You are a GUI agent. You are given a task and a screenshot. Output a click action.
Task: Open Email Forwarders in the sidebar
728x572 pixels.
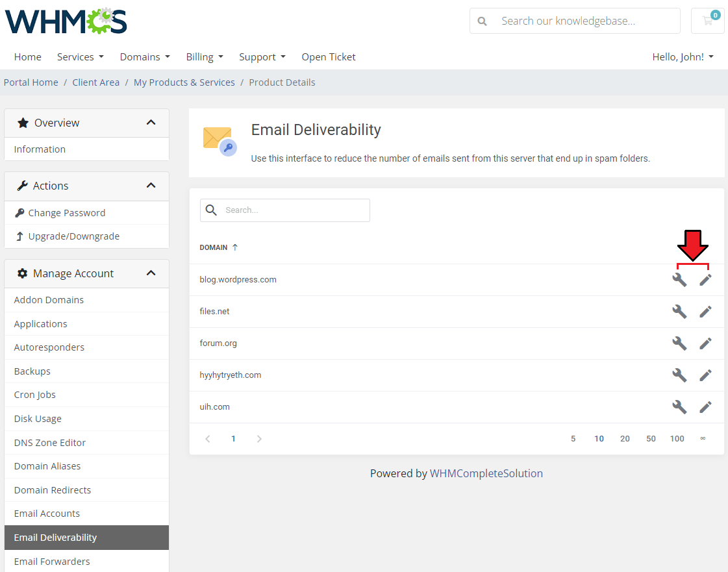(x=87, y=562)
